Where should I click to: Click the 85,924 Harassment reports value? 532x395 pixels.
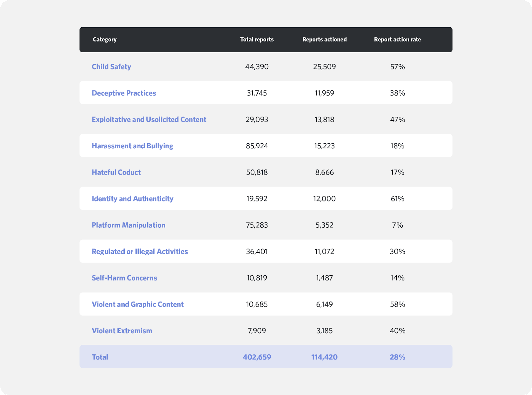point(257,146)
